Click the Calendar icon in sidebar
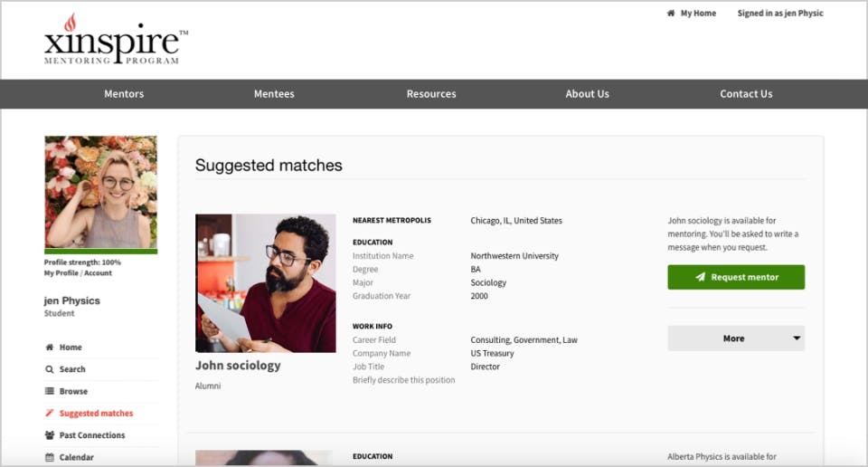The height and width of the screenshot is (467, 868). click(x=49, y=457)
